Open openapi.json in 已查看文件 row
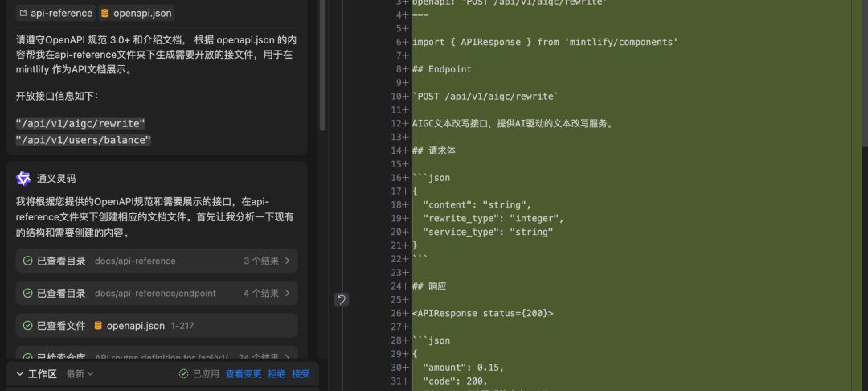 tap(136, 326)
